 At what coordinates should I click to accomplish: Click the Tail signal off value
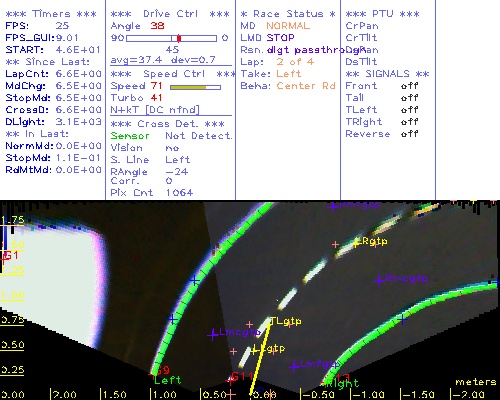(x=409, y=98)
